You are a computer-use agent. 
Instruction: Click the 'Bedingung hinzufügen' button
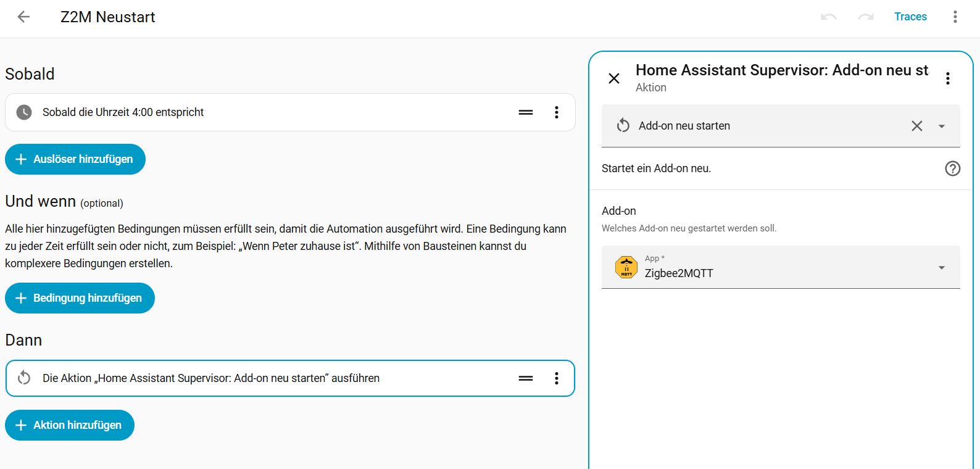pyautogui.click(x=80, y=298)
